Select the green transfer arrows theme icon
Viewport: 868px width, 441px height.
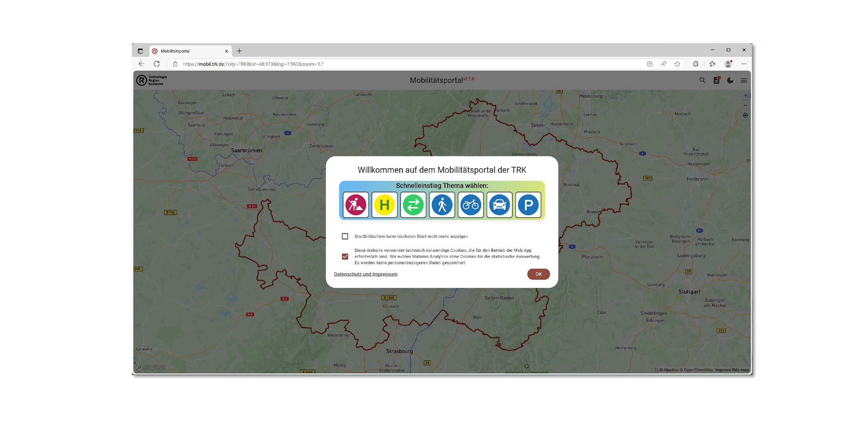pos(413,205)
